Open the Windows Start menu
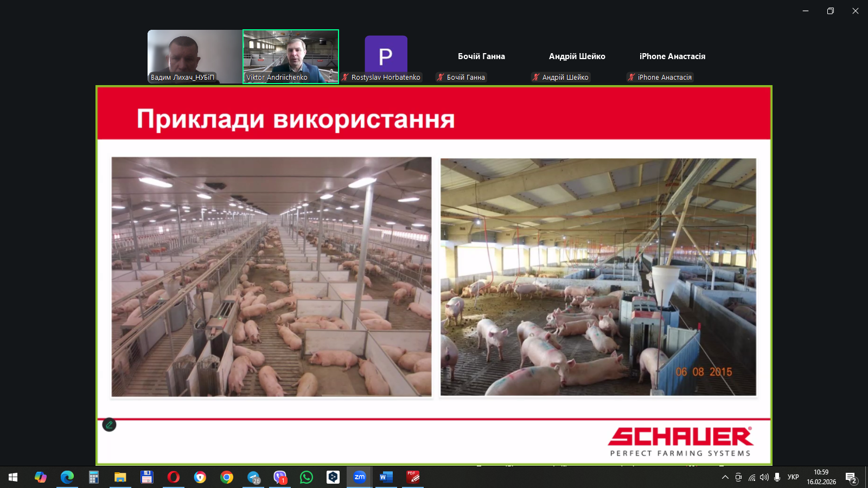868x488 pixels. [x=13, y=477]
